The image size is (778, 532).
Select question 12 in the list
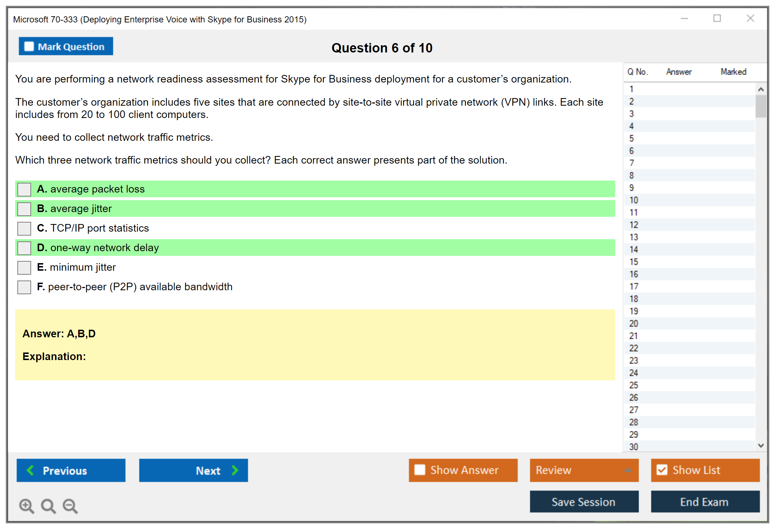tap(634, 225)
